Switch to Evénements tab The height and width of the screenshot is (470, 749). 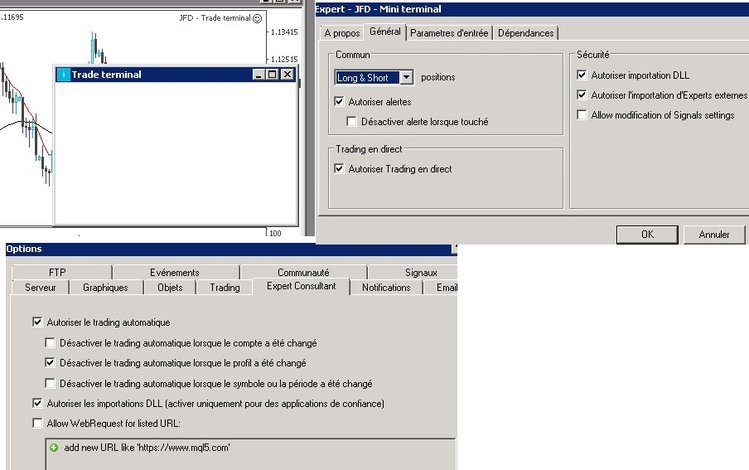pos(174,272)
